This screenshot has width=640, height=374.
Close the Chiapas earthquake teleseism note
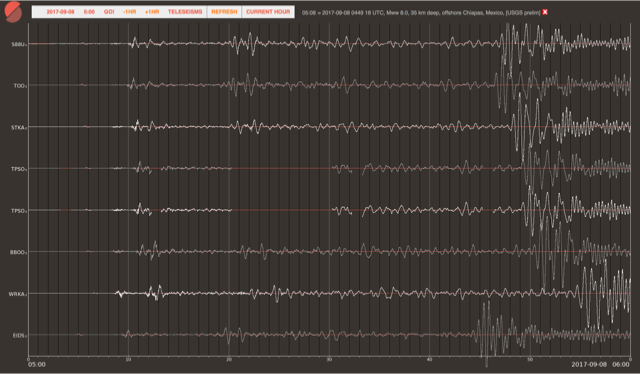545,12
